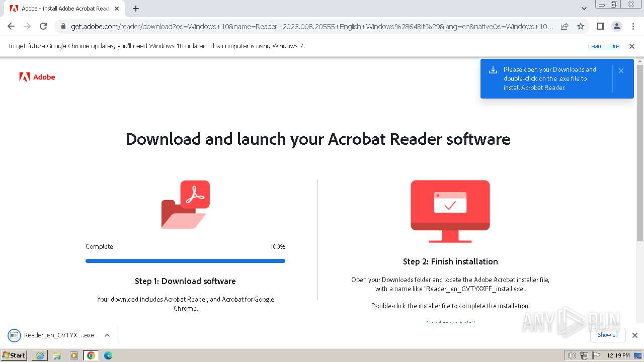
Task: Bookmark this tab with the star icon
Action: click(x=581, y=26)
